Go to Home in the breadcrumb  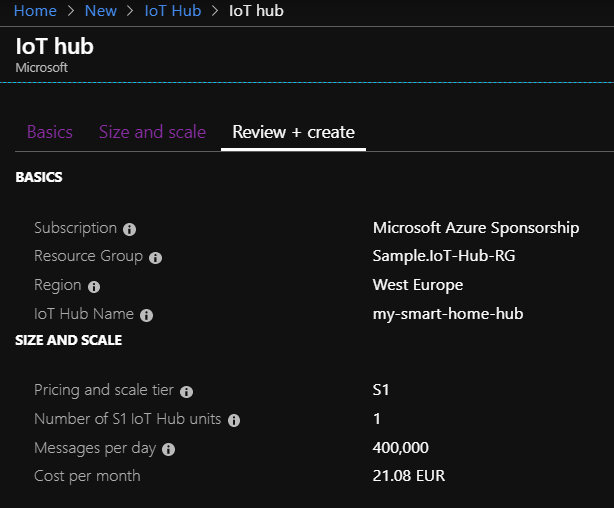click(35, 11)
